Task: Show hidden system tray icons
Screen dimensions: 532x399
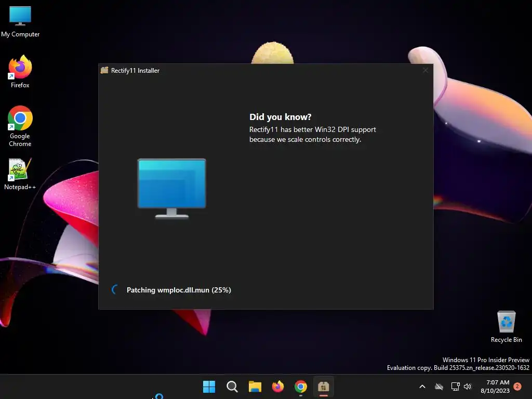Action: (422, 387)
